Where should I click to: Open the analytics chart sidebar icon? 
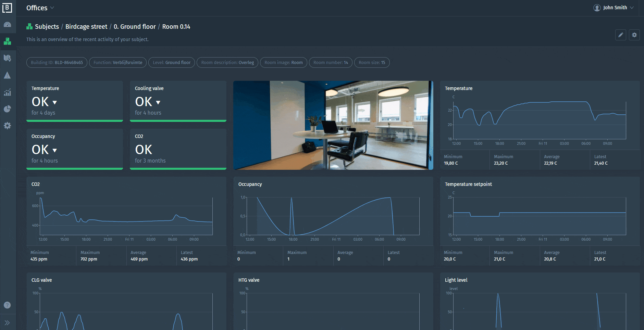click(x=7, y=92)
